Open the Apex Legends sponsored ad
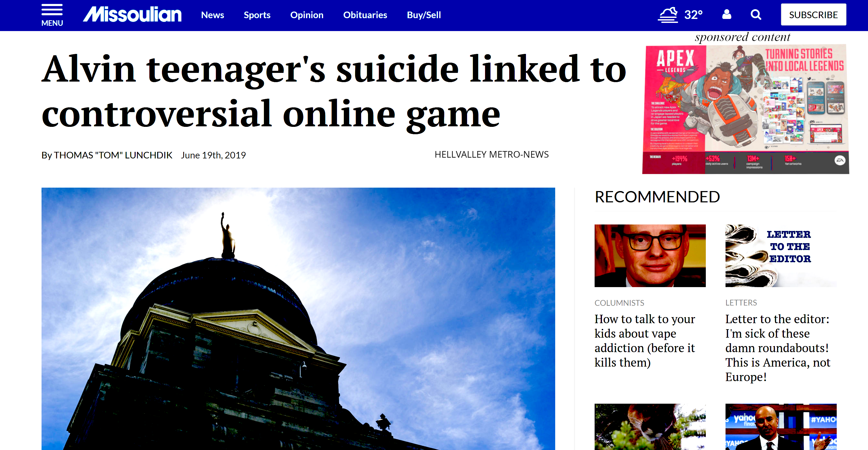Viewport: 868px width, 450px height. 745,109
